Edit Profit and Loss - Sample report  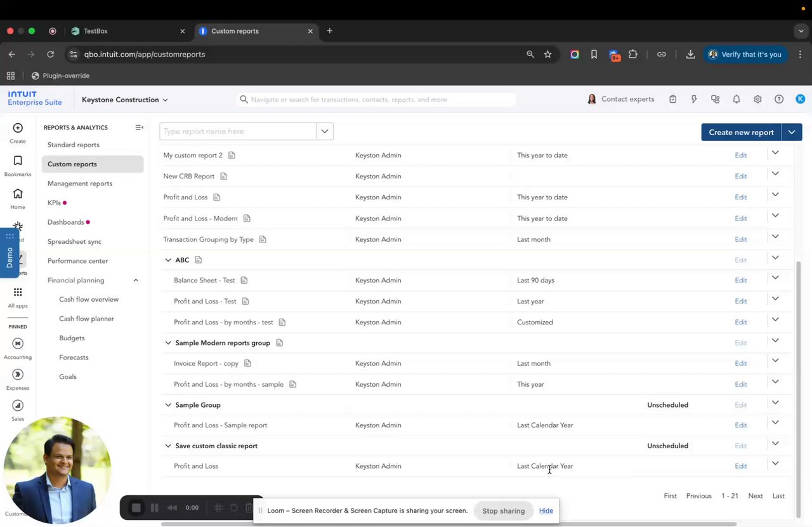click(740, 425)
